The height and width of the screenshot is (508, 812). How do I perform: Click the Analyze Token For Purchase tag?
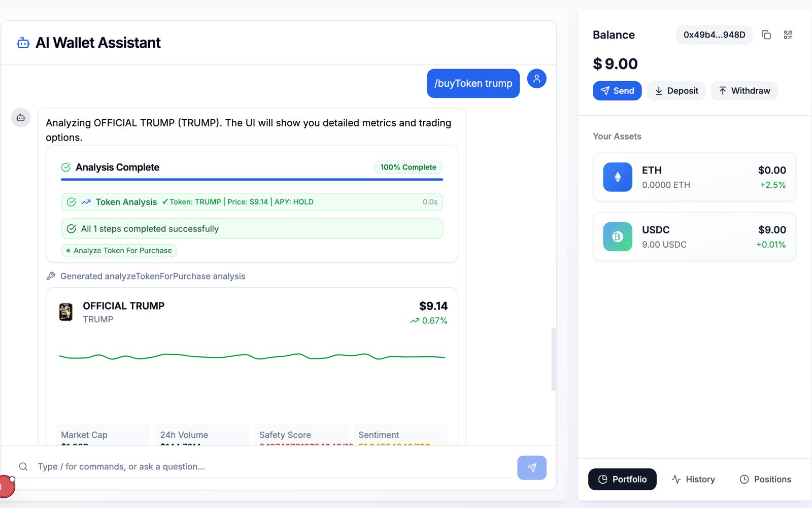[x=119, y=251]
